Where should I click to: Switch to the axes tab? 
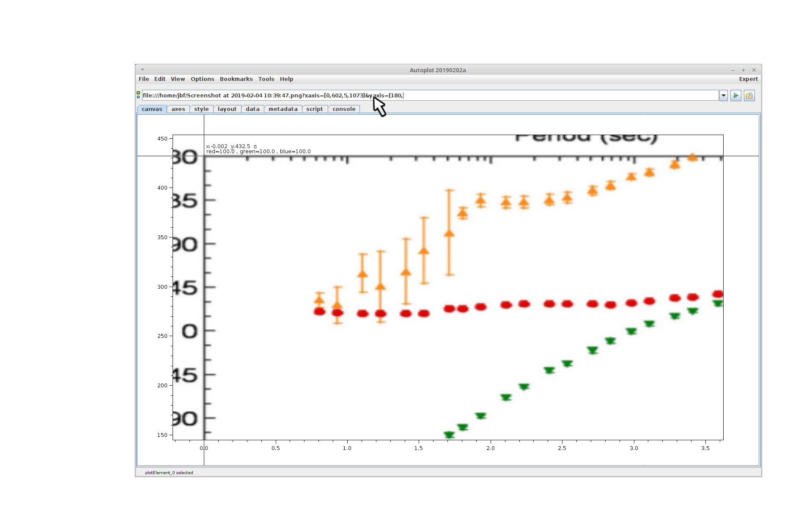(x=178, y=109)
